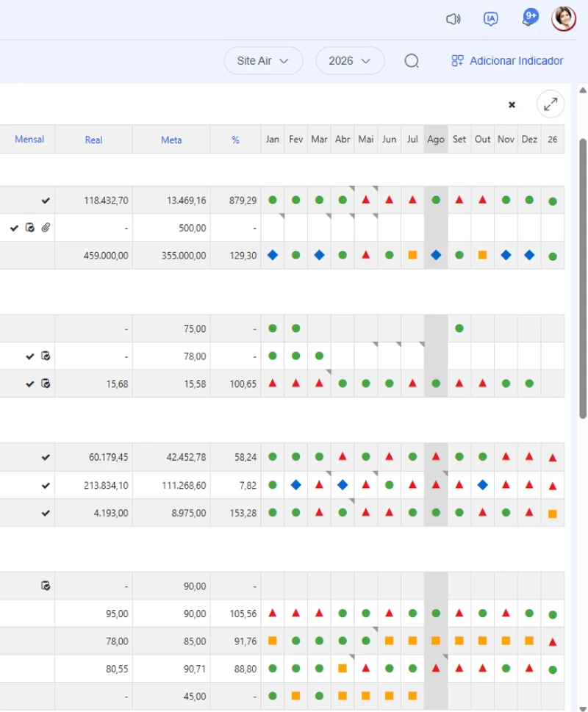Expand the table to fullscreen
The image size is (588, 712).
click(551, 104)
